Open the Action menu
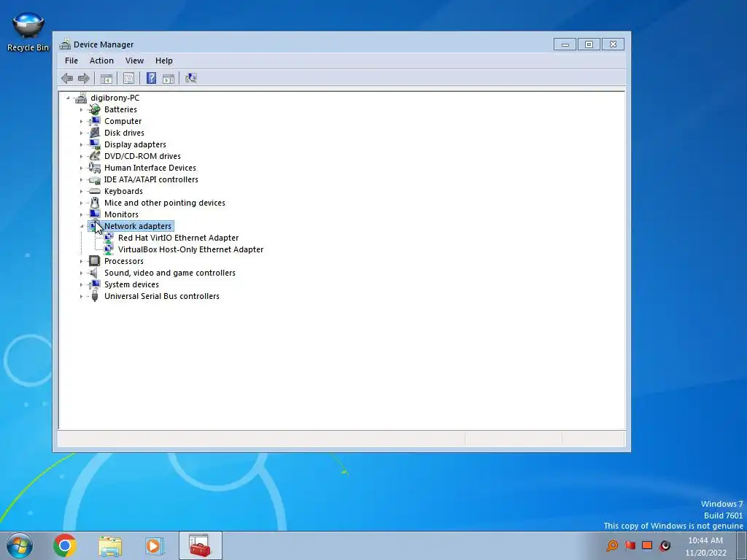This screenshot has width=747, height=560. click(x=101, y=61)
